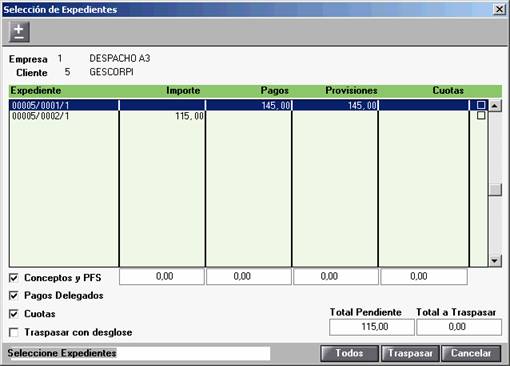
Task: Click the Traspasar button
Action: pyautogui.click(x=410, y=353)
